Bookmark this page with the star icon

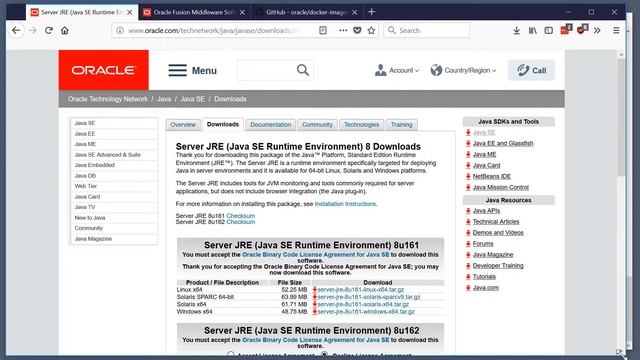[x=371, y=30]
